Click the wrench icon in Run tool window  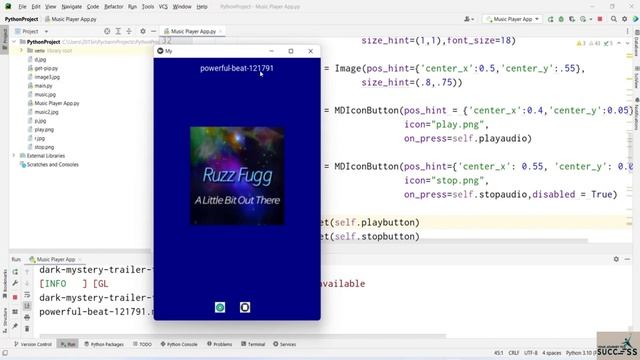pos(16,283)
